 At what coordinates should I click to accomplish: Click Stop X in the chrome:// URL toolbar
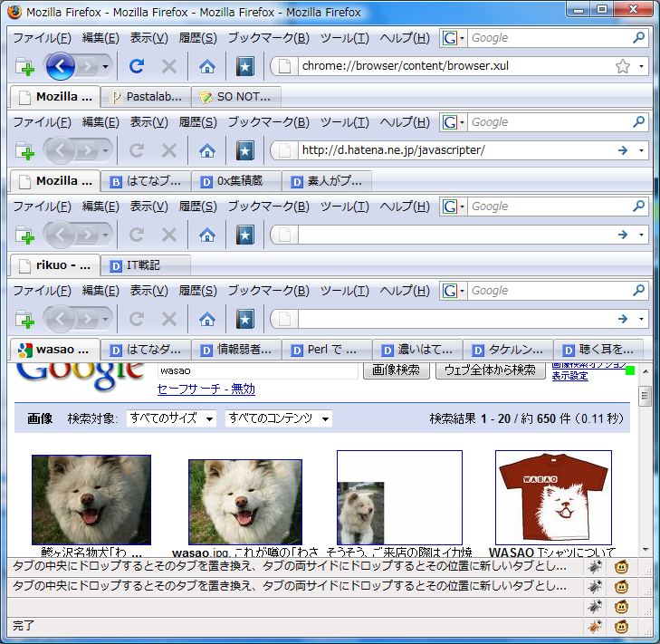tap(169, 66)
